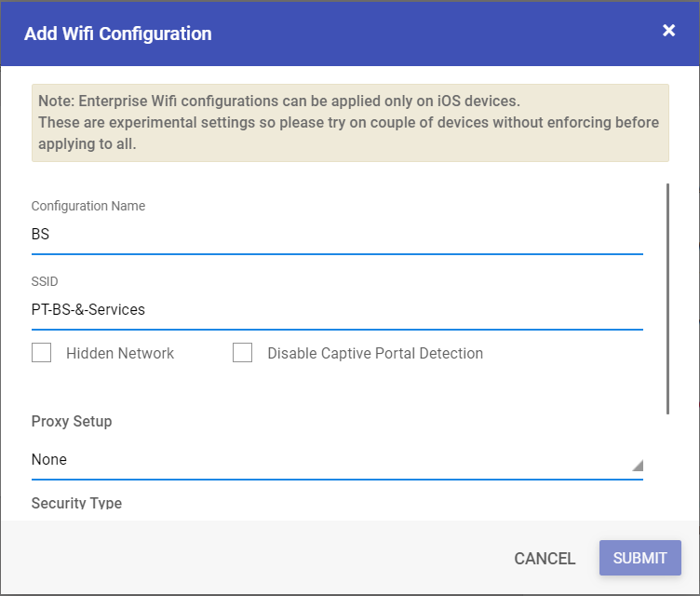Image resolution: width=700 pixels, height=596 pixels.
Task: Click the Enterprise Wifi note banner
Action: (350, 123)
